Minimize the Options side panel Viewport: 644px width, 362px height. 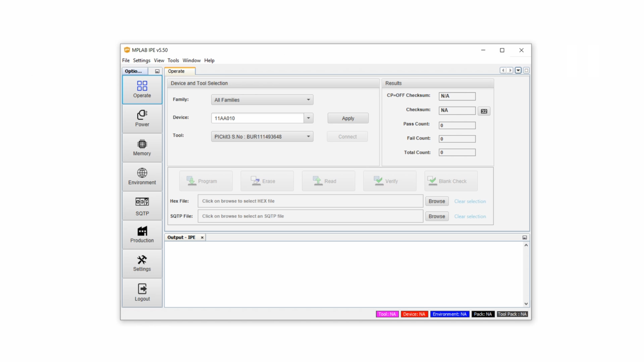[x=157, y=71]
